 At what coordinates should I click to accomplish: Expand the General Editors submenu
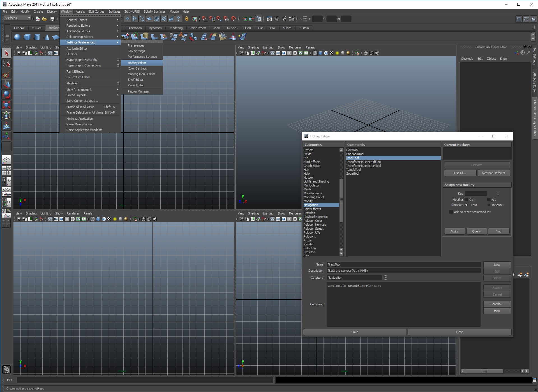pos(91,20)
